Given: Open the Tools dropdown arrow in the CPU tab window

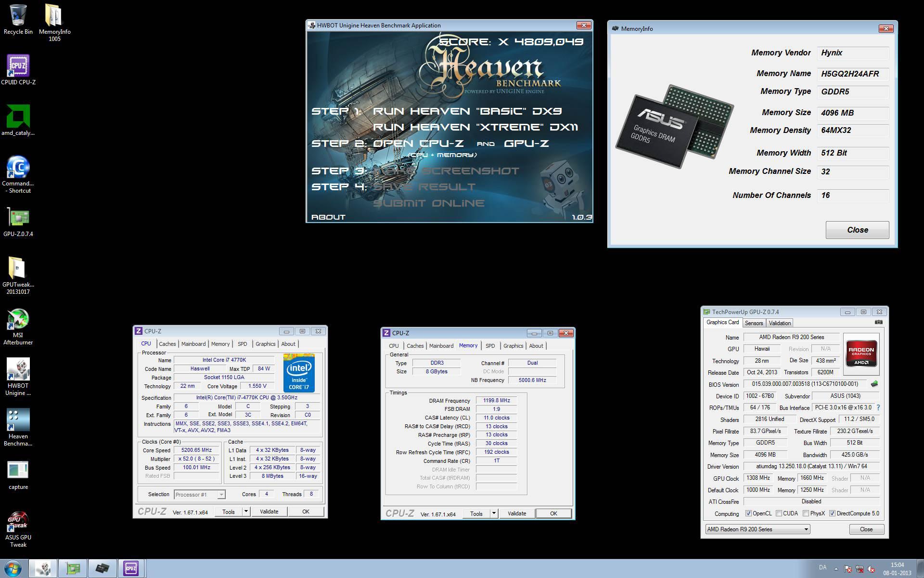Looking at the screenshot, I should [246, 512].
